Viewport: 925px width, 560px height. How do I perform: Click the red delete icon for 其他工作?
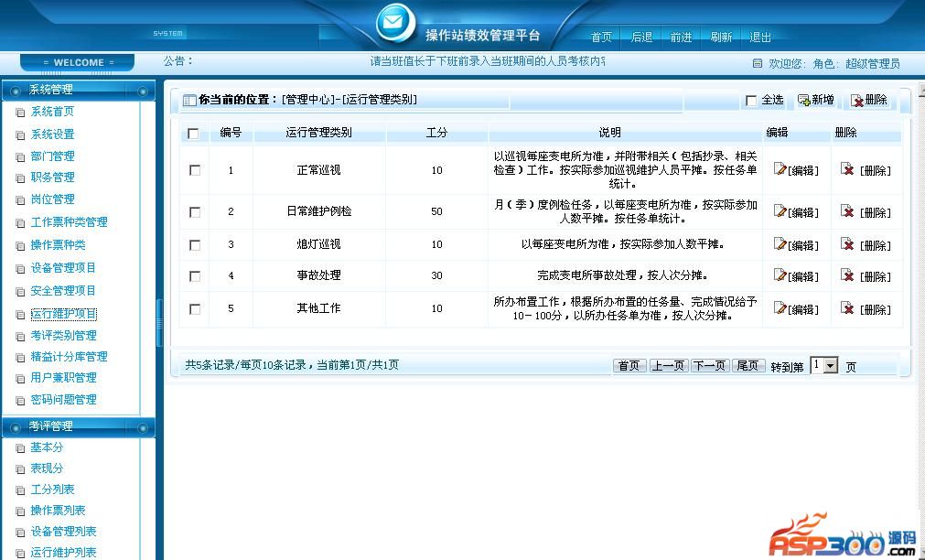click(848, 308)
